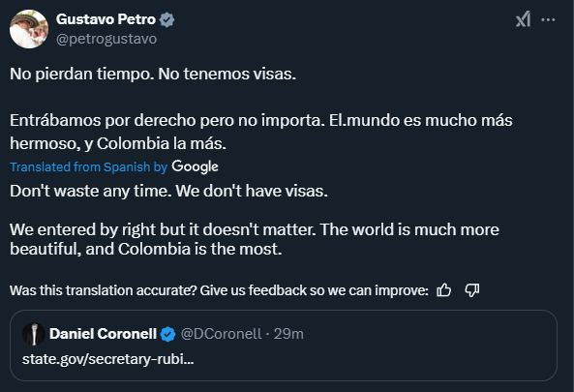The image size is (574, 392).
Task: Click the Grok xI icon
Action: click(523, 19)
